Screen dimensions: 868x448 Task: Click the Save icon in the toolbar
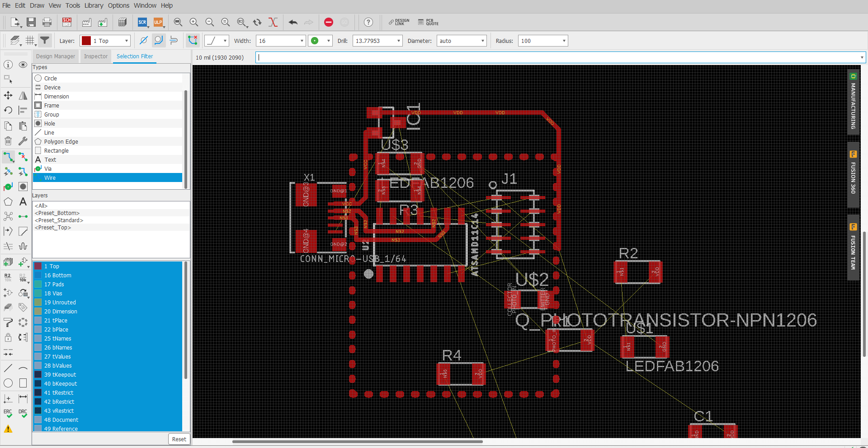(31, 22)
